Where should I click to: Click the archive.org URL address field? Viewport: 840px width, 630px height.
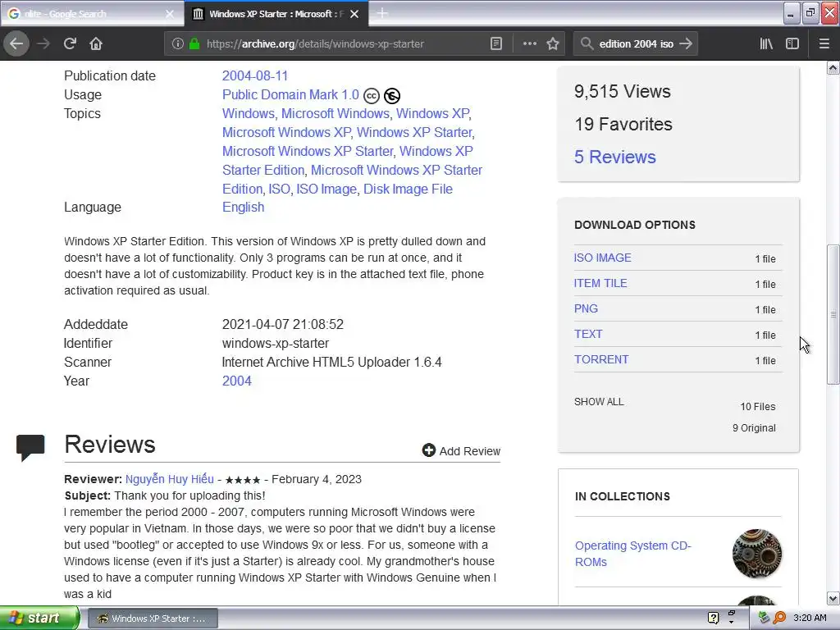[x=315, y=44]
